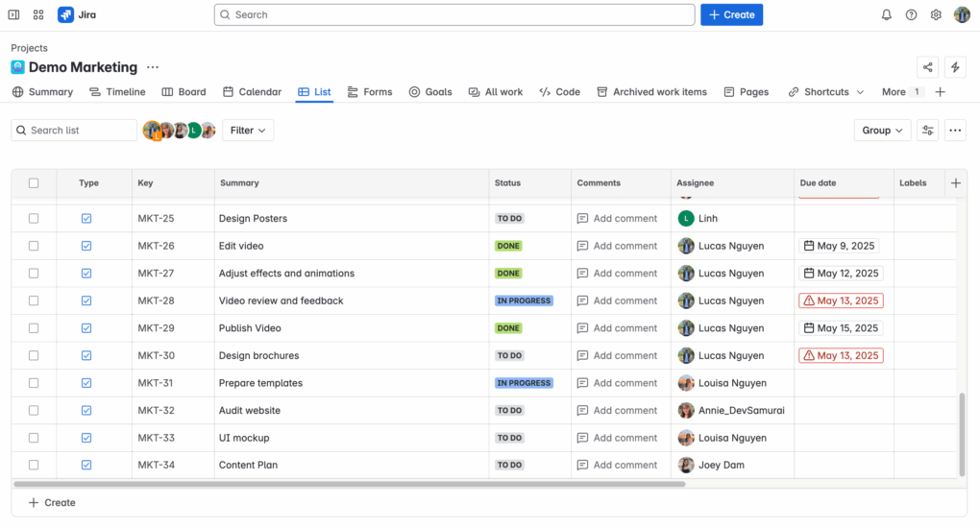Viewport: 980px width, 528px height.
Task: Select the MKT-31 row checkbox
Action: (34, 383)
